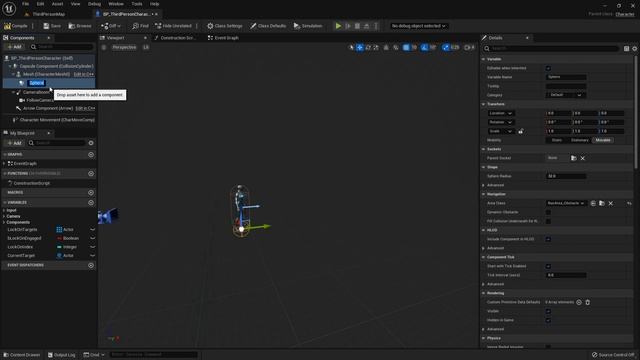Set Mobility to Static
640x360 pixels.
(557, 140)
